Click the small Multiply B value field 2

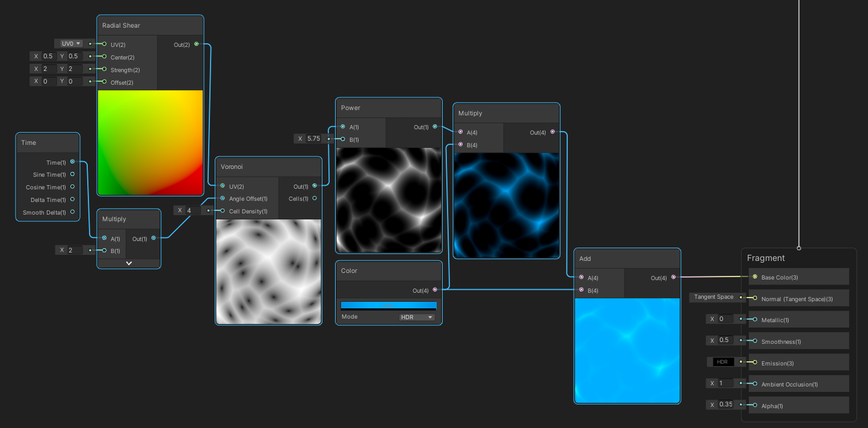pyautogui.click(x=75, y=250)
